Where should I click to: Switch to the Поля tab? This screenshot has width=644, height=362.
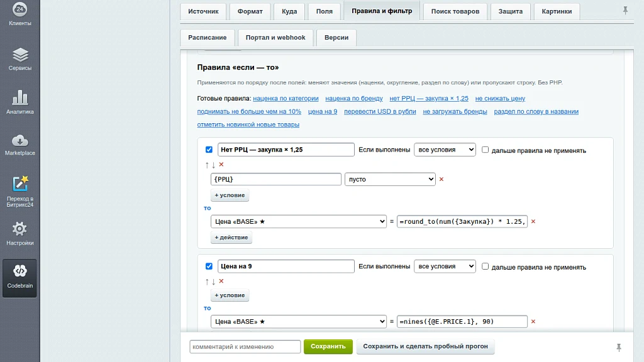[x=324, y=11]
